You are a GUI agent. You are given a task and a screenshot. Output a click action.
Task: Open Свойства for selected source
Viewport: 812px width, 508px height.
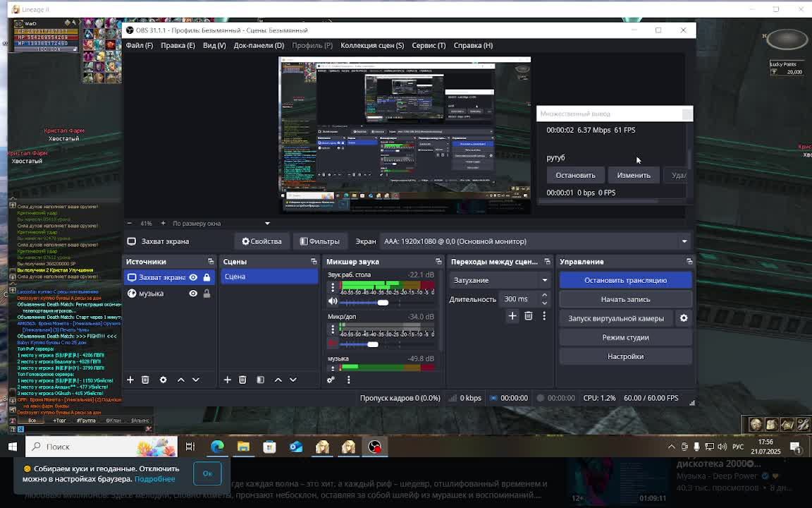[262, 241]
